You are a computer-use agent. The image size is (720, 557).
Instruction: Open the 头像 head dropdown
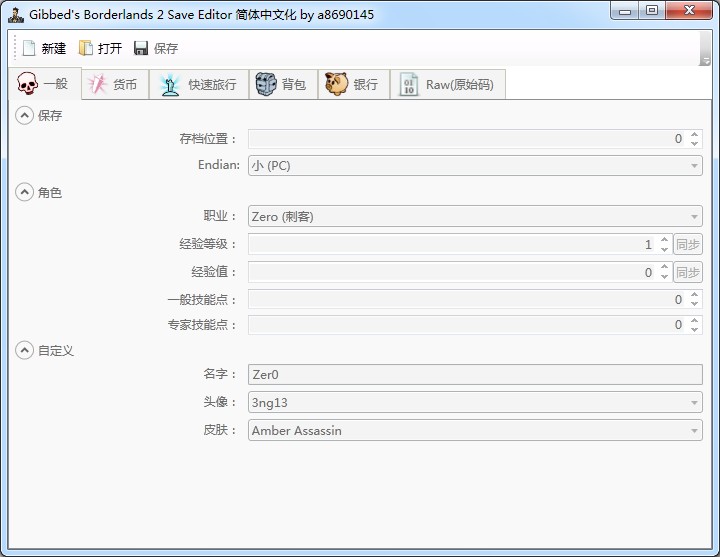pos(475,402)
